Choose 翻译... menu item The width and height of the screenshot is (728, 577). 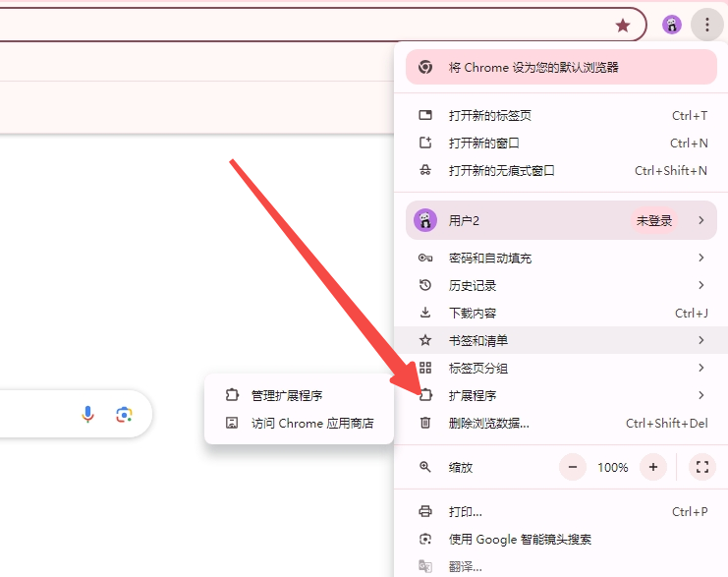(x=561, y=566)
